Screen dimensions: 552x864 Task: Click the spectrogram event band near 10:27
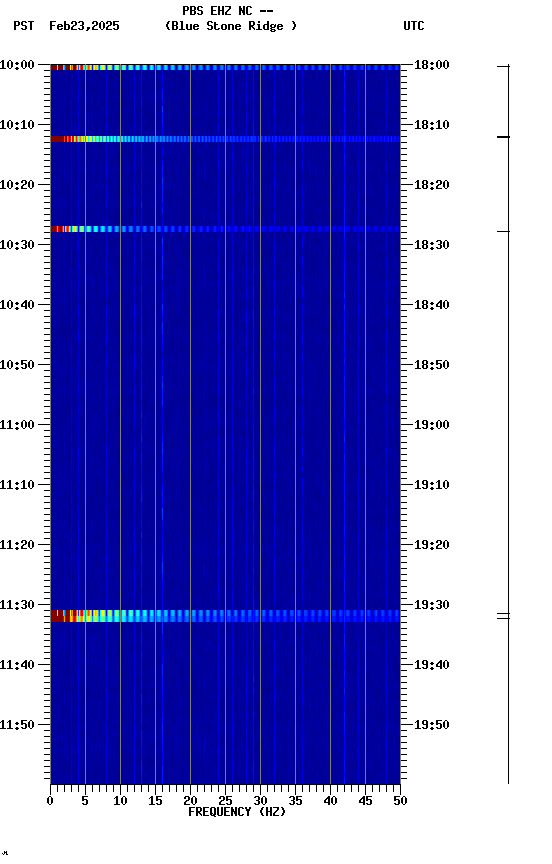click(x=225, y=229)
